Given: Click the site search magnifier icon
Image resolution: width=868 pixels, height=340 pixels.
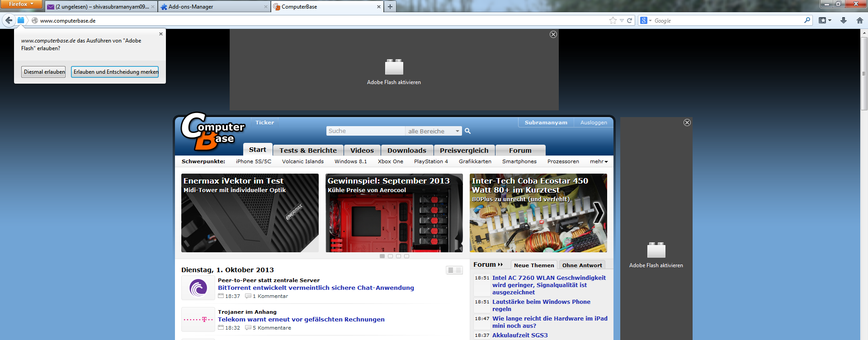Looking at the screenshot, I should [468, 131].
